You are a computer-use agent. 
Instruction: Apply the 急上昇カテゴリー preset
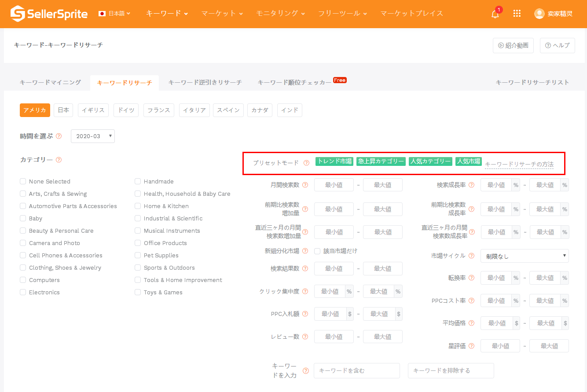coord(381,161)
